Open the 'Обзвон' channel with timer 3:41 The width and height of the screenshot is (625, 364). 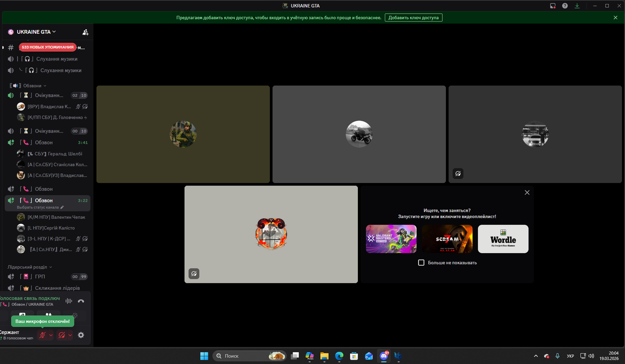click(47, 142)
